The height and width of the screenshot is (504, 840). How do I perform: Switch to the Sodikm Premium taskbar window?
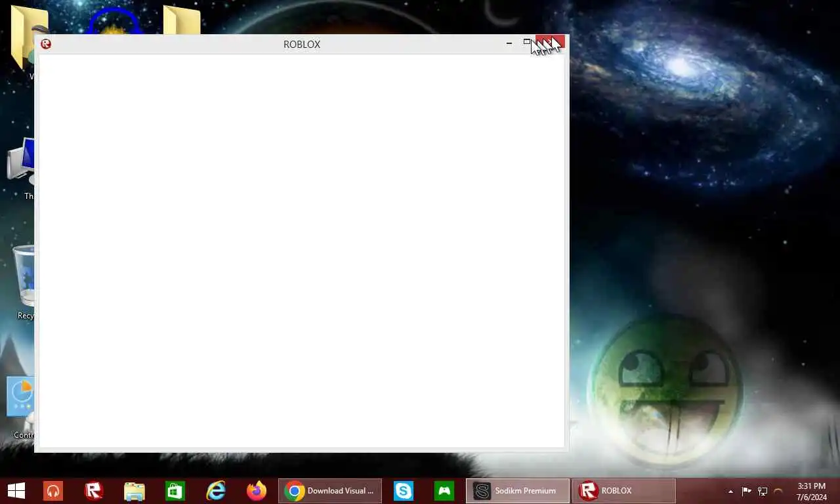[x=518, y=491]
